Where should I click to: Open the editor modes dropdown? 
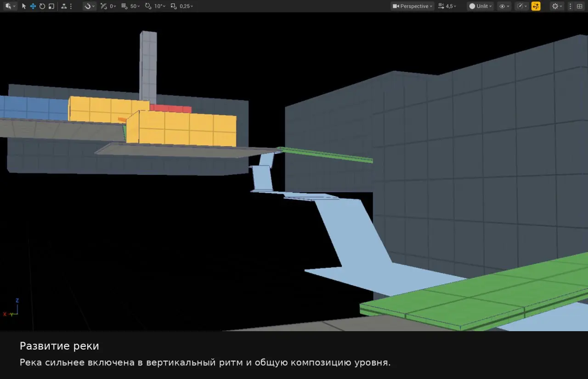tap(10, 6)
